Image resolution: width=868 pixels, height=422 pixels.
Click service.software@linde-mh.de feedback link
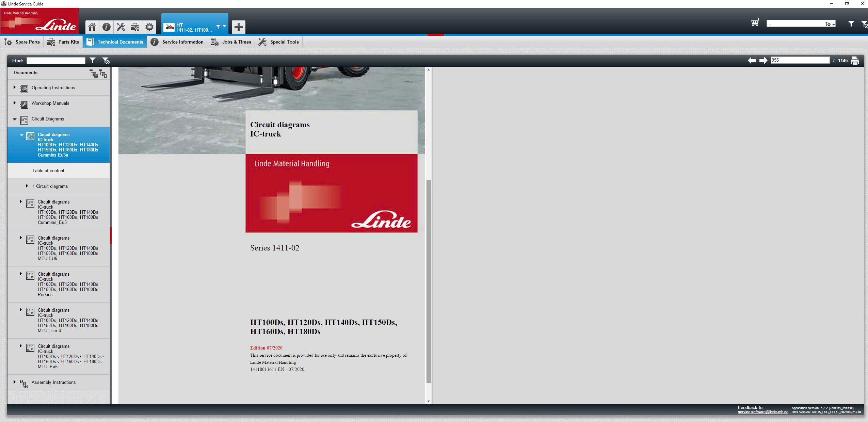[x=763, y=412]
